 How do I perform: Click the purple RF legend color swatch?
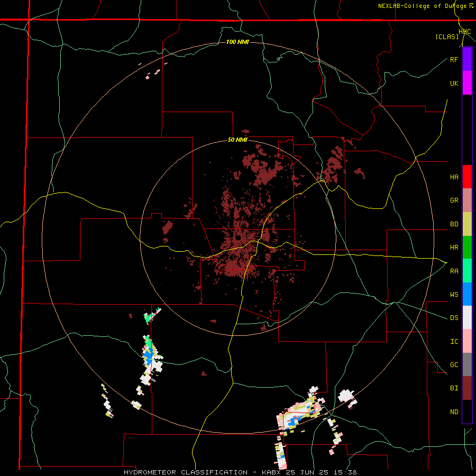tap(467, 59)
